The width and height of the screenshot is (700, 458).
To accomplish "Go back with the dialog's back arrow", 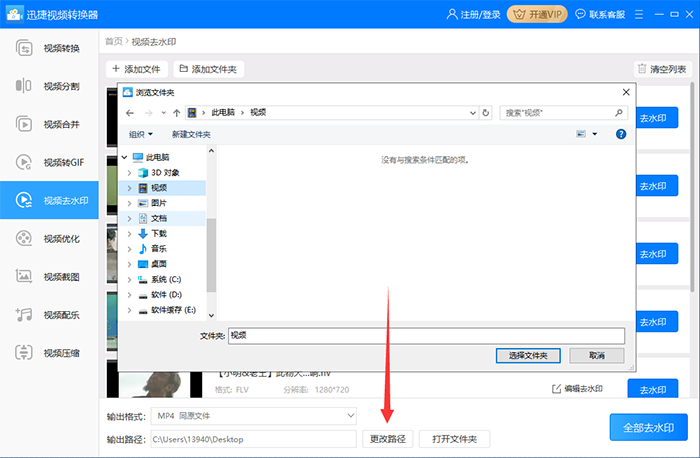I will 130,113.
